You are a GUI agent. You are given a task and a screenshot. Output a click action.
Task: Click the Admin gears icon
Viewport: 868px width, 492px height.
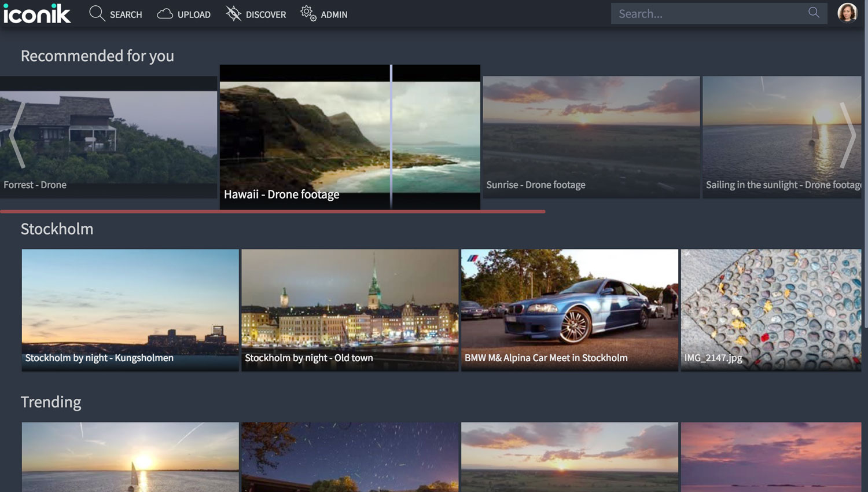(308, 14)
